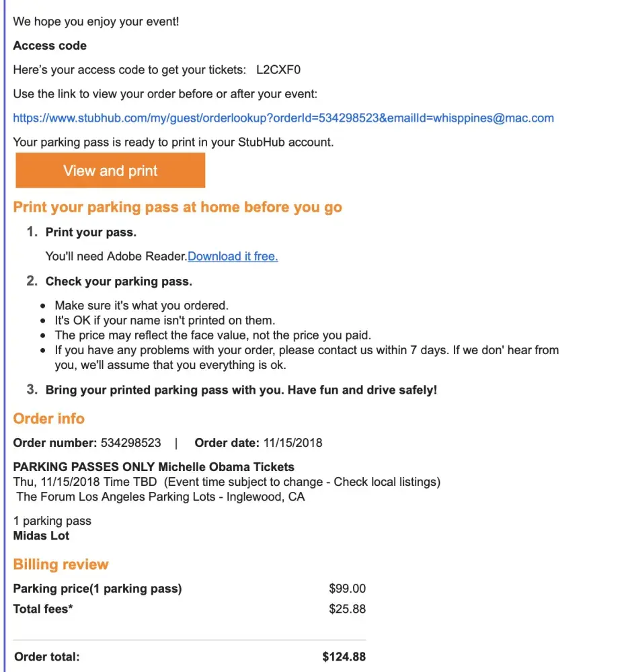Click the View and print button
628x672 pixels.
pyautogui.click(x=110, y=171)
